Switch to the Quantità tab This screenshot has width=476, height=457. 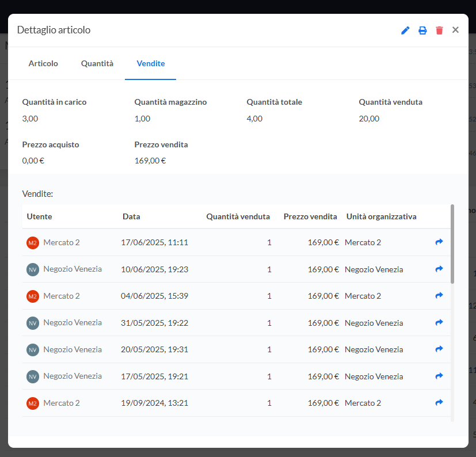[97, 63]
